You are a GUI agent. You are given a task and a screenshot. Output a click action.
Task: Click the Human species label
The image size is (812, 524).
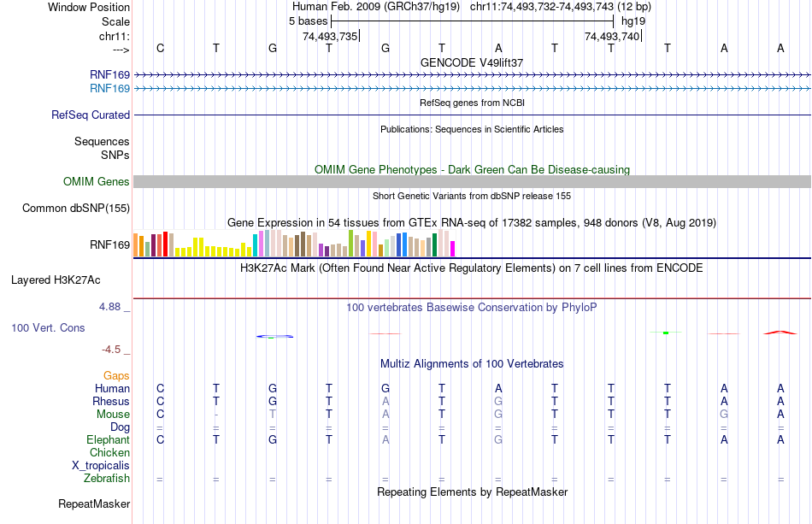[x=112, y=388]
